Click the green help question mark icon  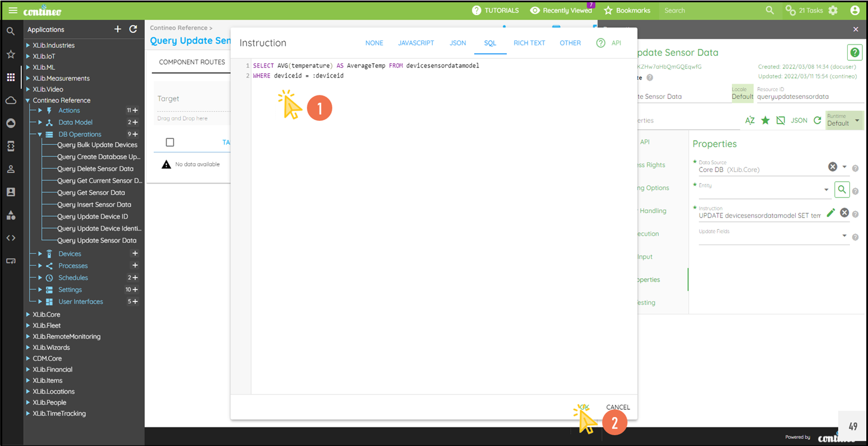(x=854, y=53)
